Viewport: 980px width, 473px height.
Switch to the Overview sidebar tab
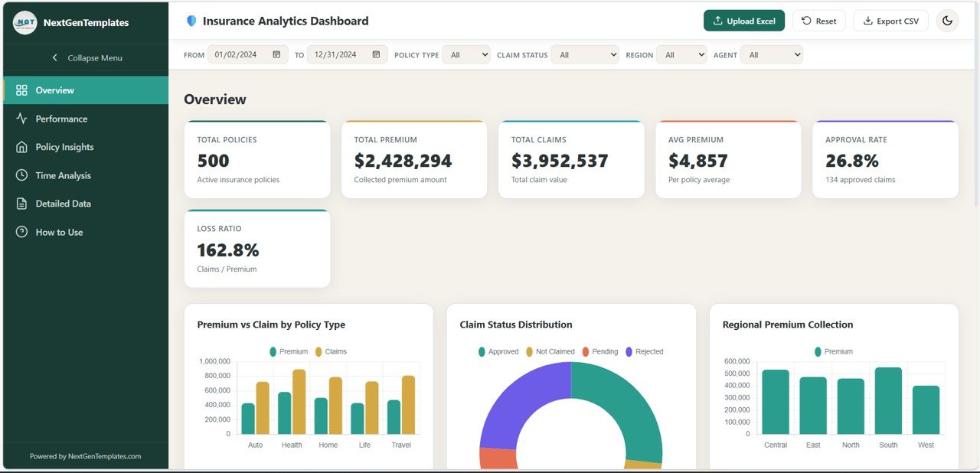pyautogui.click(x=54, y=90)
